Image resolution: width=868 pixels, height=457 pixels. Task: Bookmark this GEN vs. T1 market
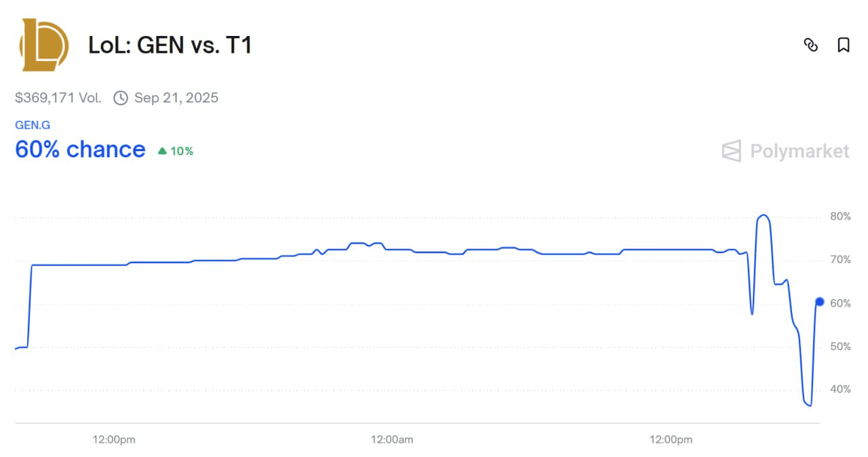tap(844, 45)
